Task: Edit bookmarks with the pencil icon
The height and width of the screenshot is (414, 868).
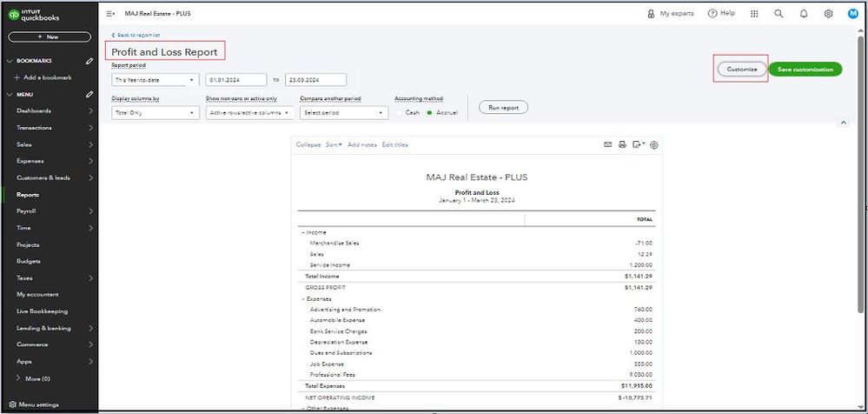Action: tap(89, 61)
